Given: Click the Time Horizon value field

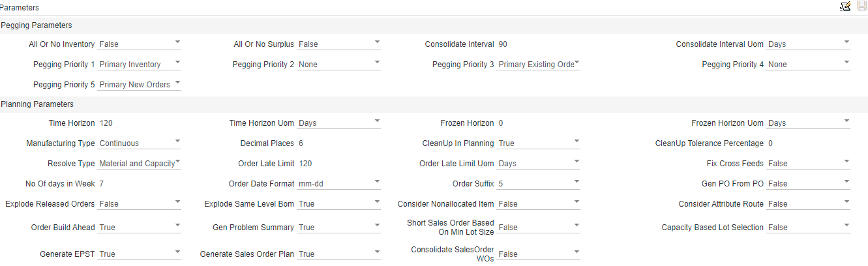Looking at the screenshot, I should click(140, 123).
